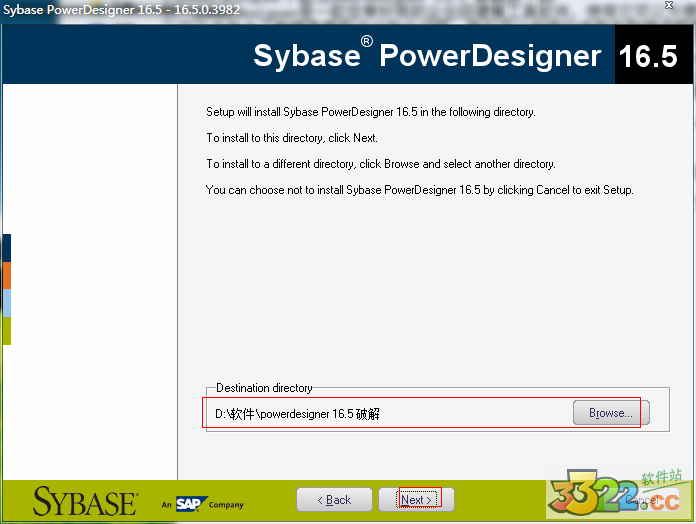The height and width of the screenshot is (524, 696).
Task: Click the 'To install to a different directory' line
Action: (x=381, y=164)
